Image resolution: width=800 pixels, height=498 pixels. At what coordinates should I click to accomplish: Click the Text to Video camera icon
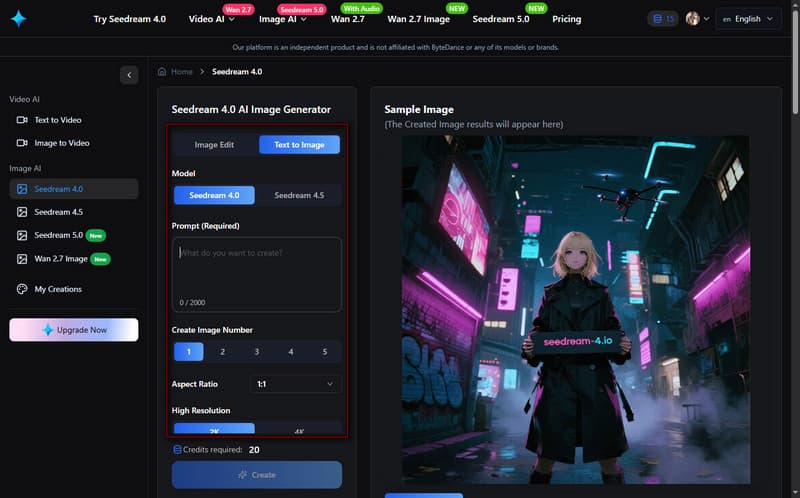point(22,120)
